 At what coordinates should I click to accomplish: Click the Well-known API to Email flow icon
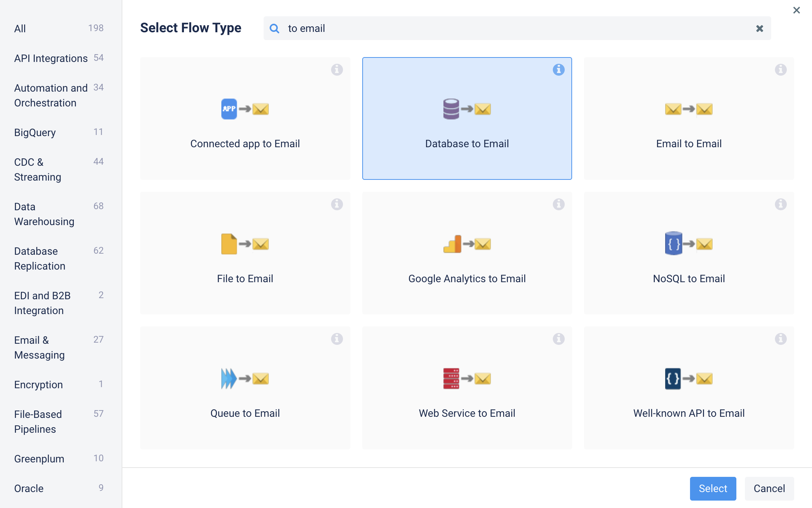pos(689,379)
